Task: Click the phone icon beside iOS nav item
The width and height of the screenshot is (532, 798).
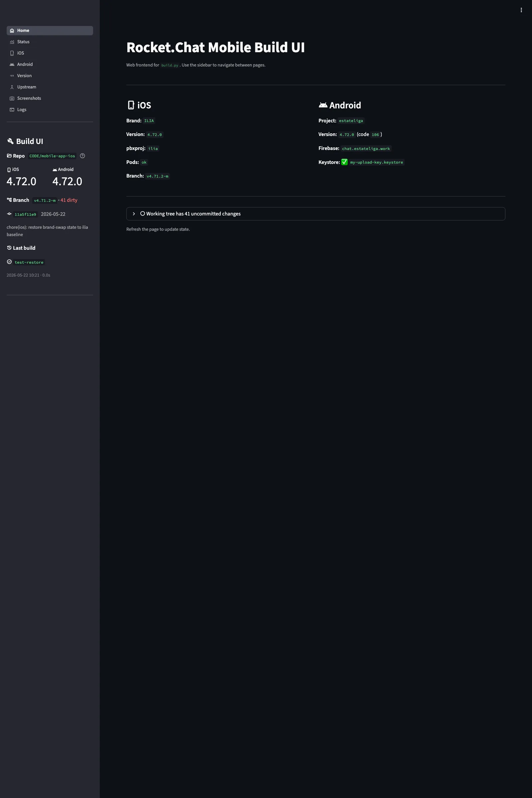Action: 12,53
